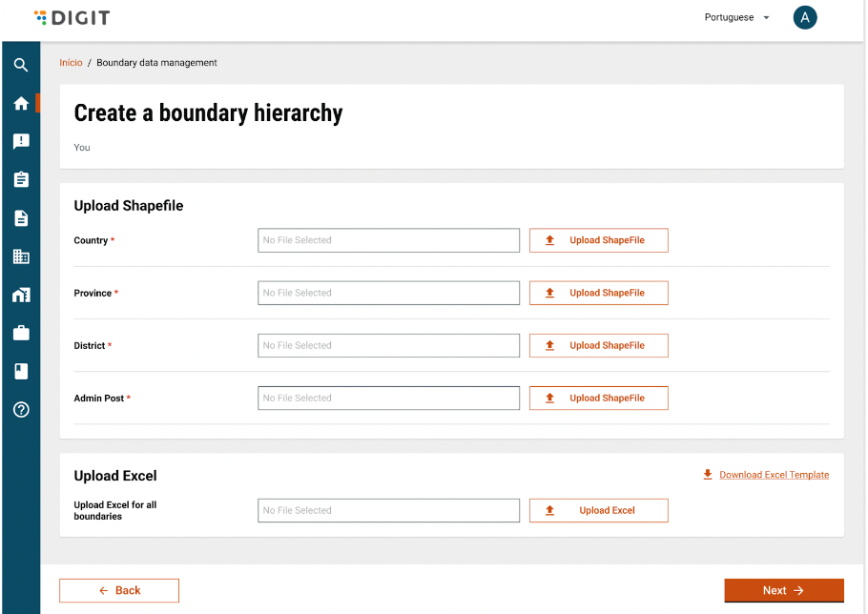Upload ShapeFile for Country
This screenshot has height=614, width=868.
598,240
